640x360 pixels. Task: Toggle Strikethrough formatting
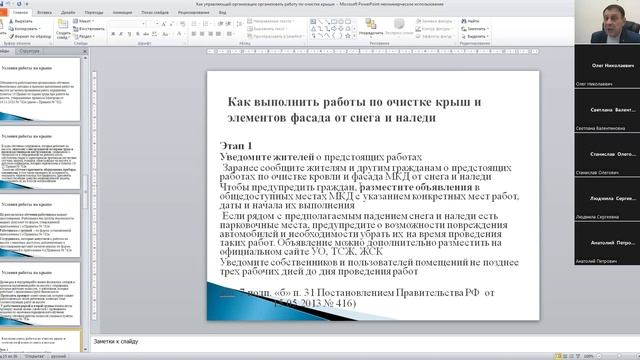point(146,34)
